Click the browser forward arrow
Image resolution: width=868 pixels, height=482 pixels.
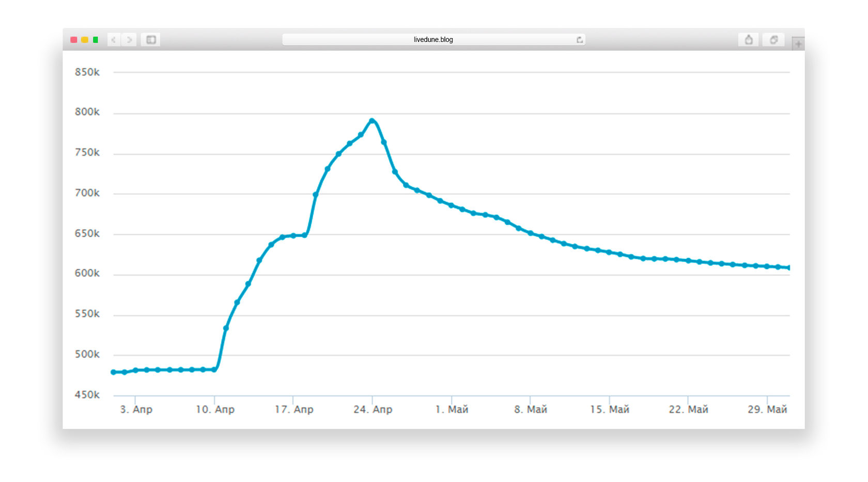(130, 40)
